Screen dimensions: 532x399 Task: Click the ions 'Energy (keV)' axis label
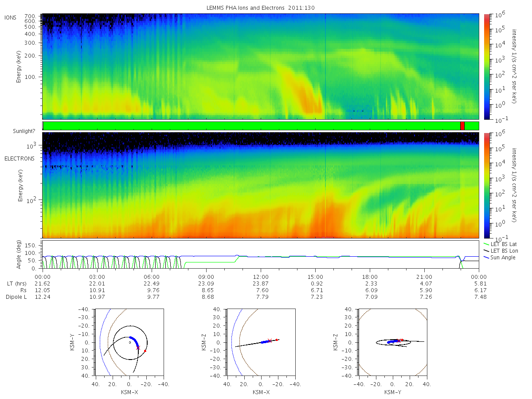tap(20, 66)
